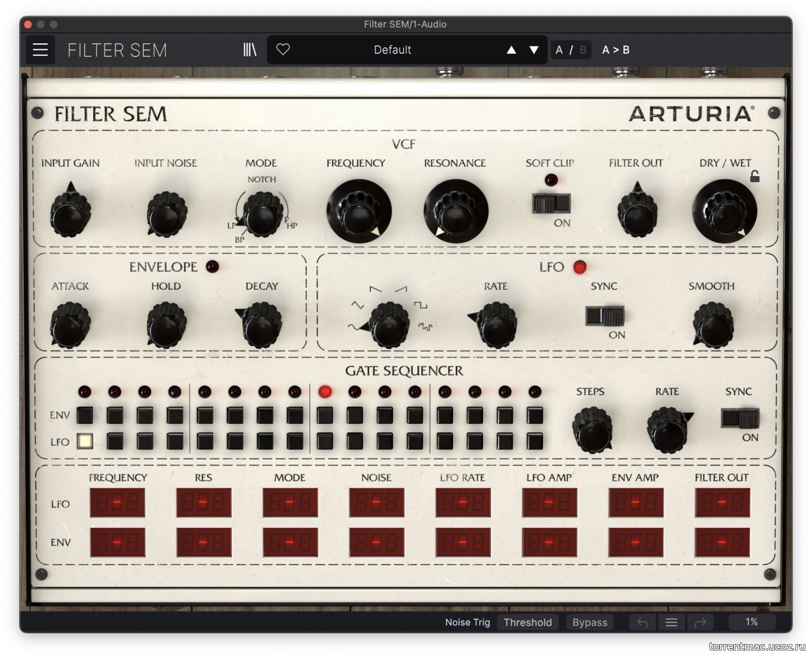This screenshot has width=812, height=656.
Task: Open the hamburger main menu
Action: coord(40,50)
